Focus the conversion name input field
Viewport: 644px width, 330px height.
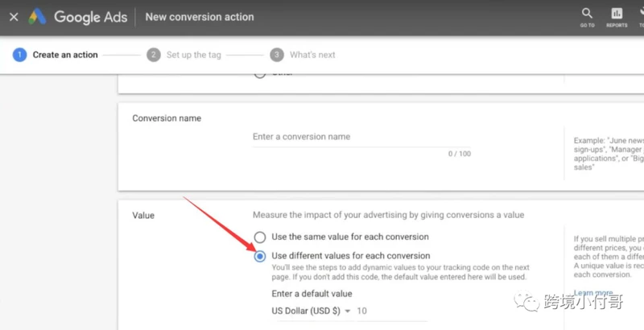click(x=361, y=137)
